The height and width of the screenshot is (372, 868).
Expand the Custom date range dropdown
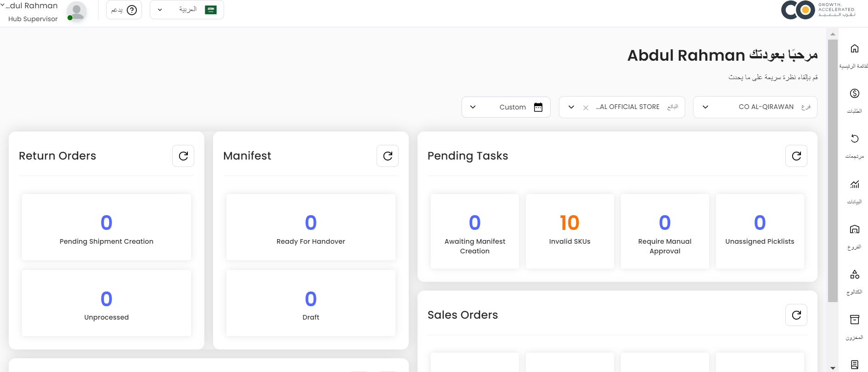473,107
